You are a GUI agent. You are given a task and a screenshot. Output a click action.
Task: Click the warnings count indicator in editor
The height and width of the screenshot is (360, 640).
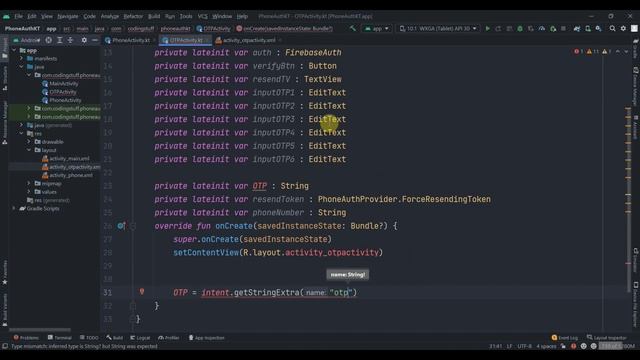click(x=593, y=51)
